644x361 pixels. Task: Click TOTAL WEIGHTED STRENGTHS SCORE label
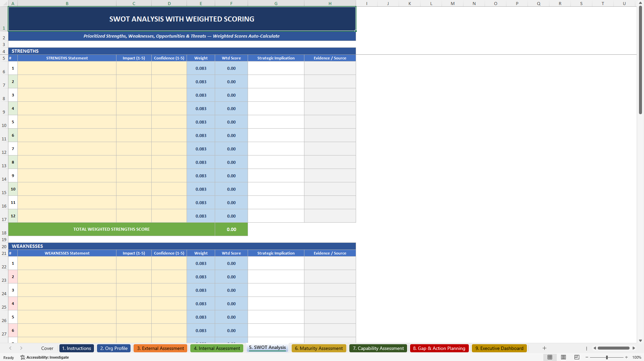(x=112, y=229)
